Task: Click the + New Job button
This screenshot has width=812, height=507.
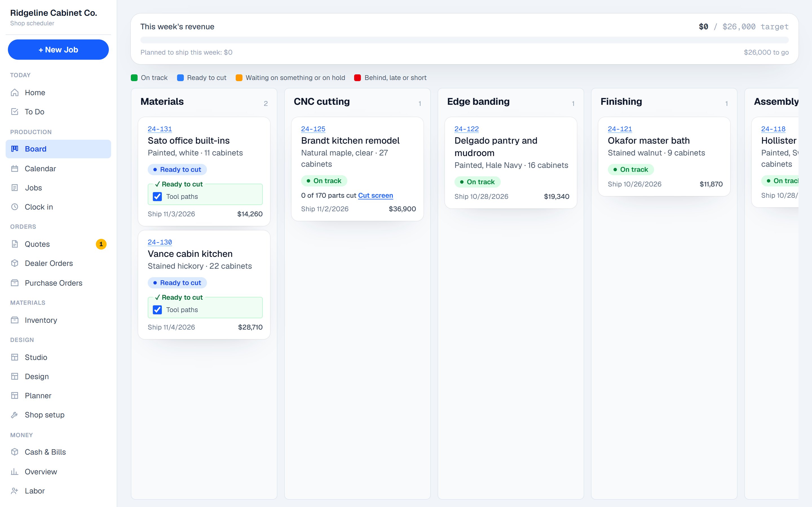Action: 58,50
